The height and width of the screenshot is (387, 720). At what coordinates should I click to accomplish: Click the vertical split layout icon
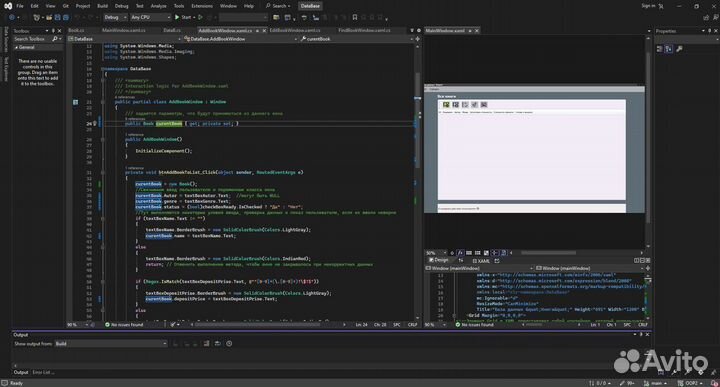pyautogui.click(x=637, y=260)
